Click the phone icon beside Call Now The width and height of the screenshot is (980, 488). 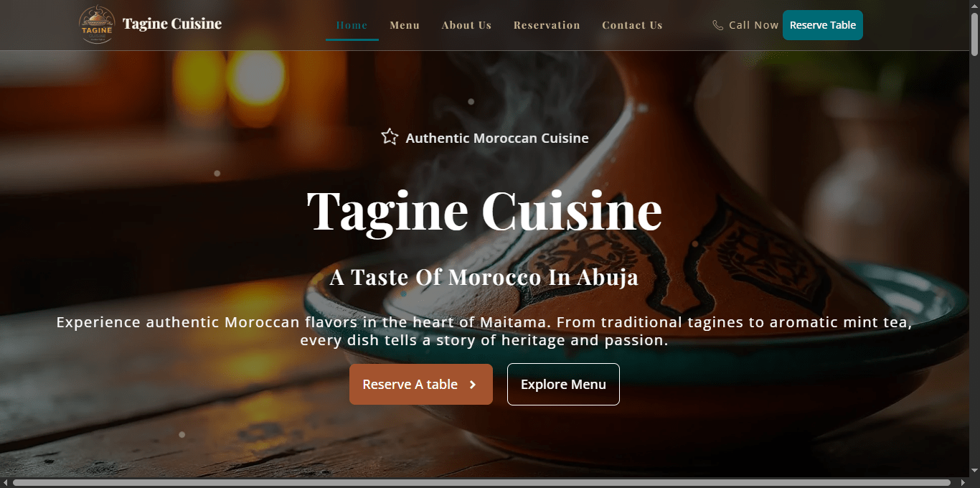[717, 24]
